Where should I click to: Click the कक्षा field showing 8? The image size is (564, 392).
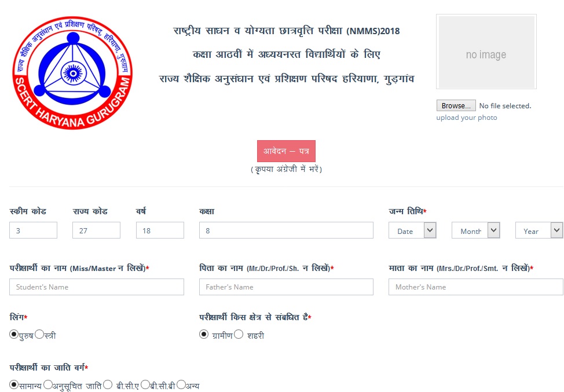(x=286, y=230)
